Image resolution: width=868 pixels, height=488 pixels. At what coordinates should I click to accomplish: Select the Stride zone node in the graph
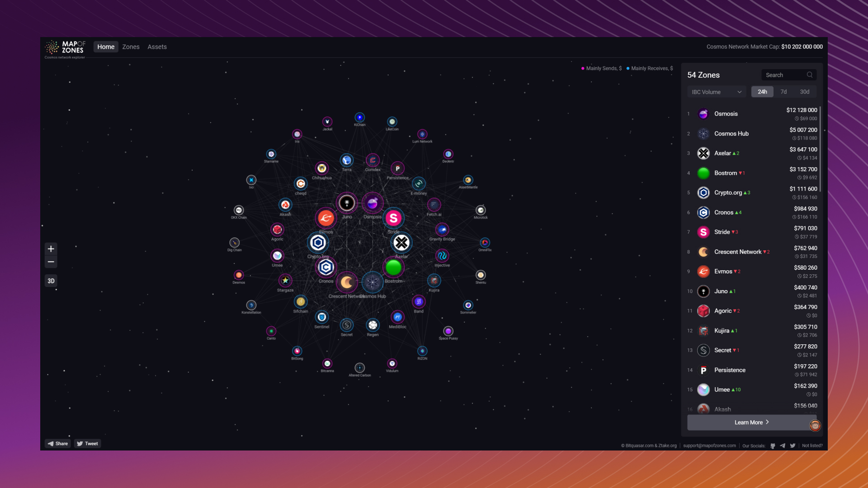tap(393, 218)
